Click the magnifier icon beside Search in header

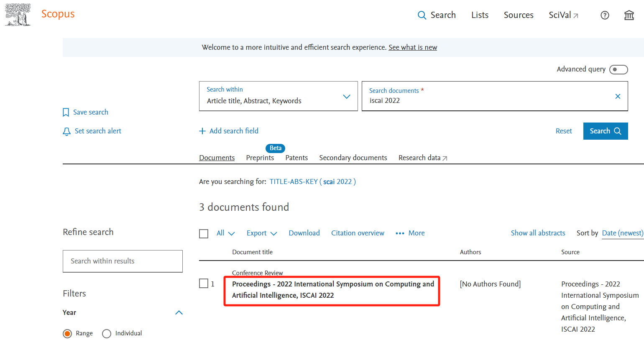pyautogui.click(x=422, y=15)
